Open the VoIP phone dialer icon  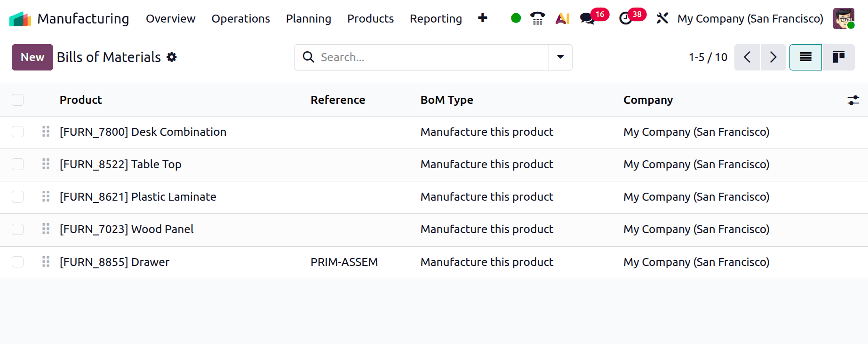537,18
